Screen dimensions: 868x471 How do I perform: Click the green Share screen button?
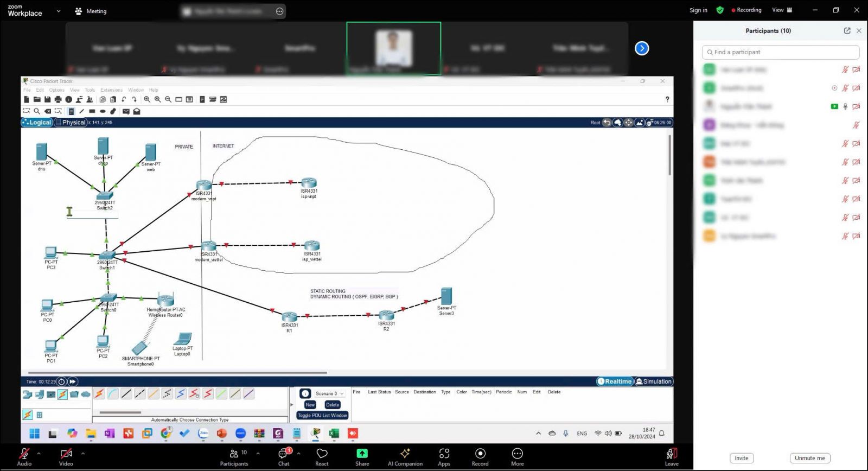362,456
